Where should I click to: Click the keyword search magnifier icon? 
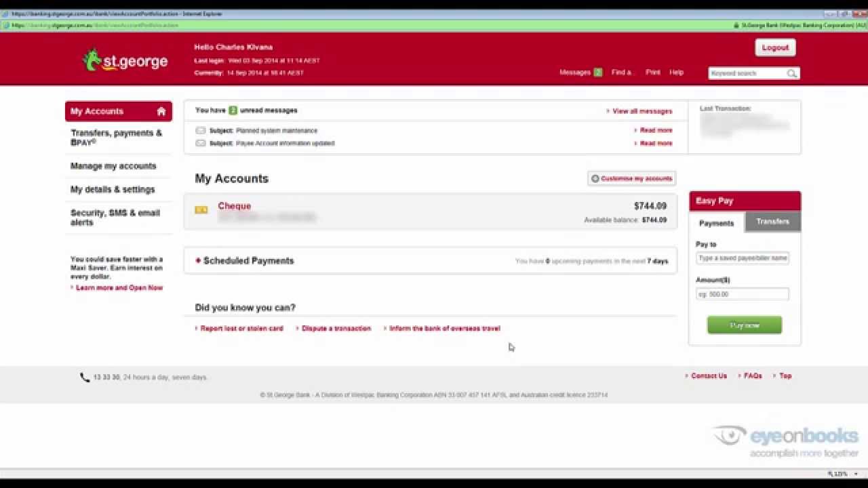coord(791,73)
